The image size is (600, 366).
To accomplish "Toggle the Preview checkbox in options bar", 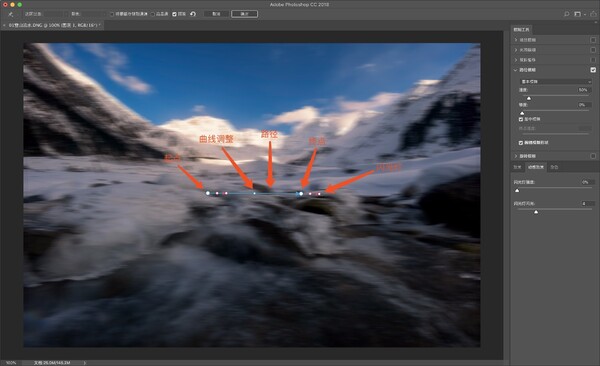I will coord(174,14).
